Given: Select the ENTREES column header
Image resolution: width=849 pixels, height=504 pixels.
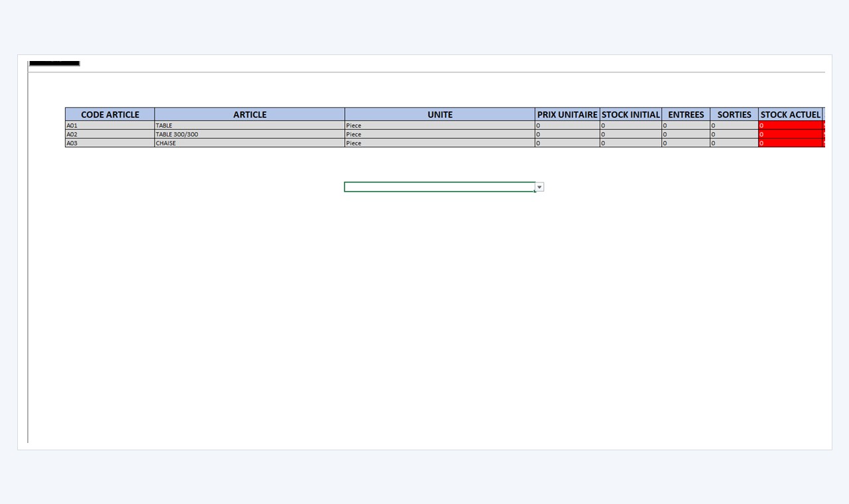Looking at the screenshot, I should coord(686,115).
